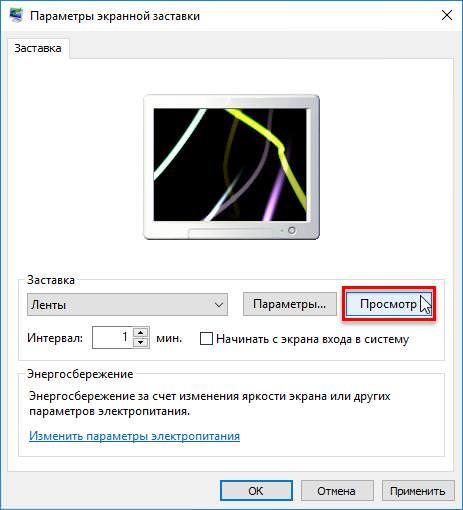463x510 pixels.
Task: Decrease interval using the down spinner arrow
Action: click(141, 343)
